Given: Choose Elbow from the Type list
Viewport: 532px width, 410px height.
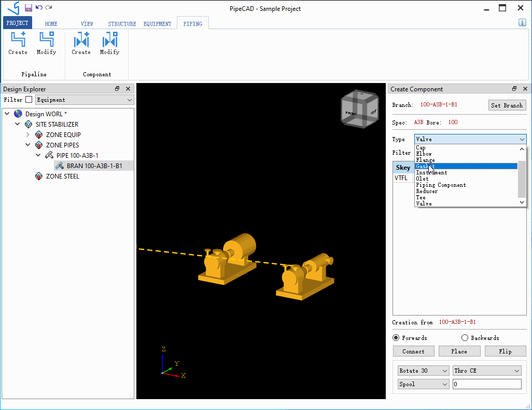Looking at the screenshot, I should 466,154.
